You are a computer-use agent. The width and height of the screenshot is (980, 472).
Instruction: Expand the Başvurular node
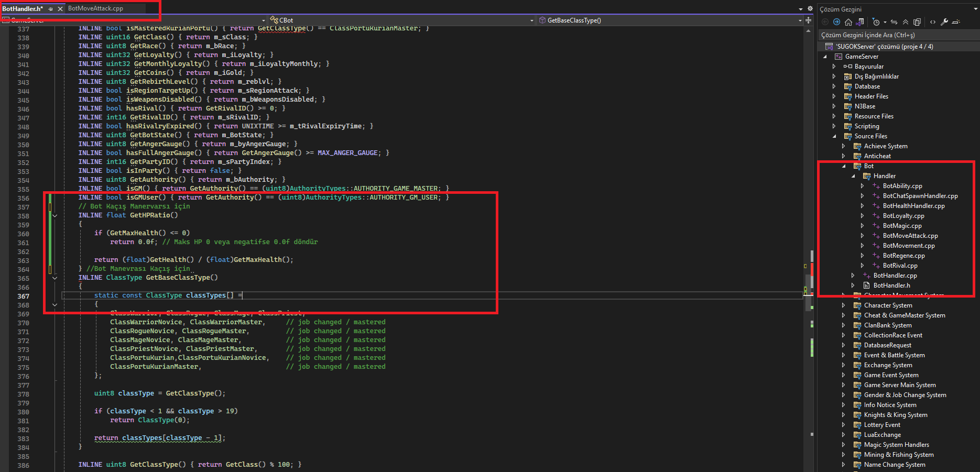pos(834,67)
